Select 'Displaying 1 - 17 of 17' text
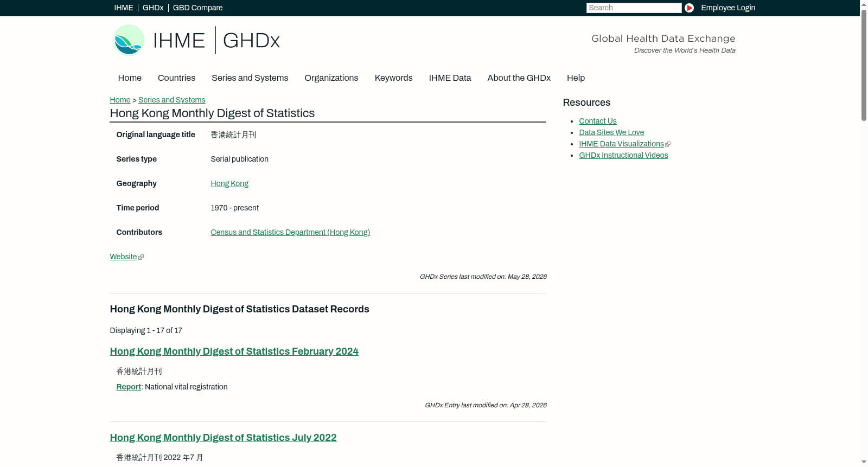The image size is (868, 467). pyautogui.click(x=146, y=330)
